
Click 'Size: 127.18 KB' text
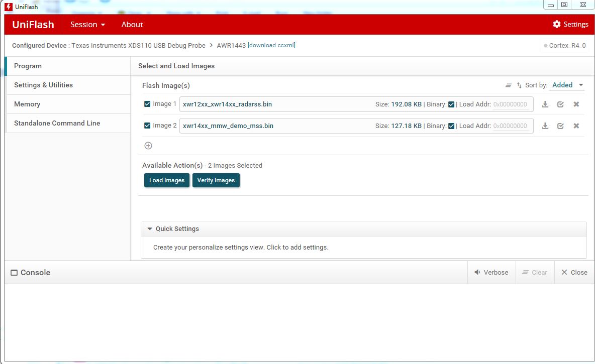coord(399,126)
